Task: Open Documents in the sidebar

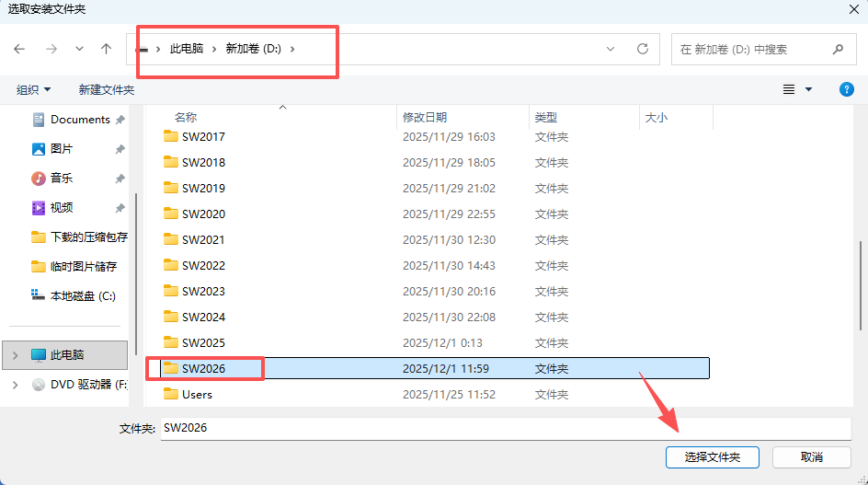Action: pyautogui.click(x=80, y=119)
